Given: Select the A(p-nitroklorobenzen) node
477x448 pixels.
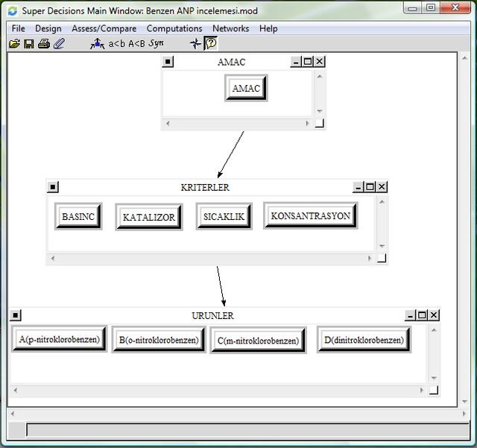Looking at the screenshot, I should [60, 338].
